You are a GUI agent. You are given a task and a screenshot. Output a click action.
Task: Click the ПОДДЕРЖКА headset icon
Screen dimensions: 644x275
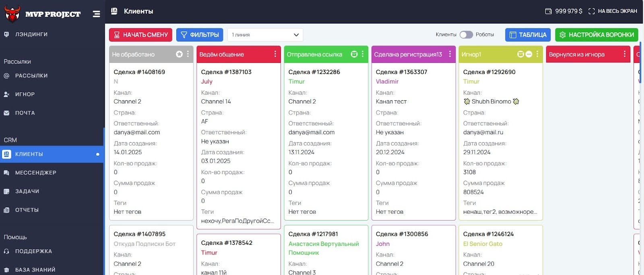(x=6, y=251)
